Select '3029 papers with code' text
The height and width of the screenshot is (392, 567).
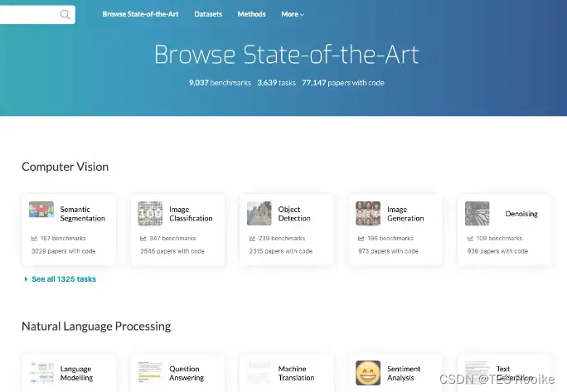pyautogui.click(x=63, y=251)
